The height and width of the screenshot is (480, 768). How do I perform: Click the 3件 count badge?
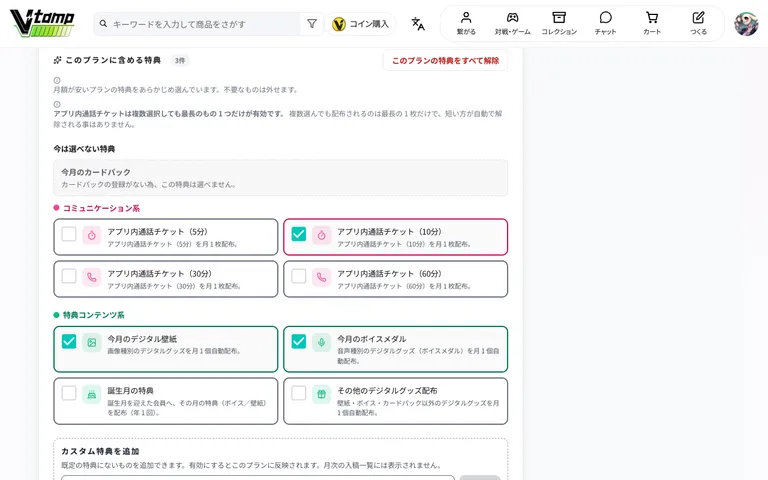tap(180, 60)
